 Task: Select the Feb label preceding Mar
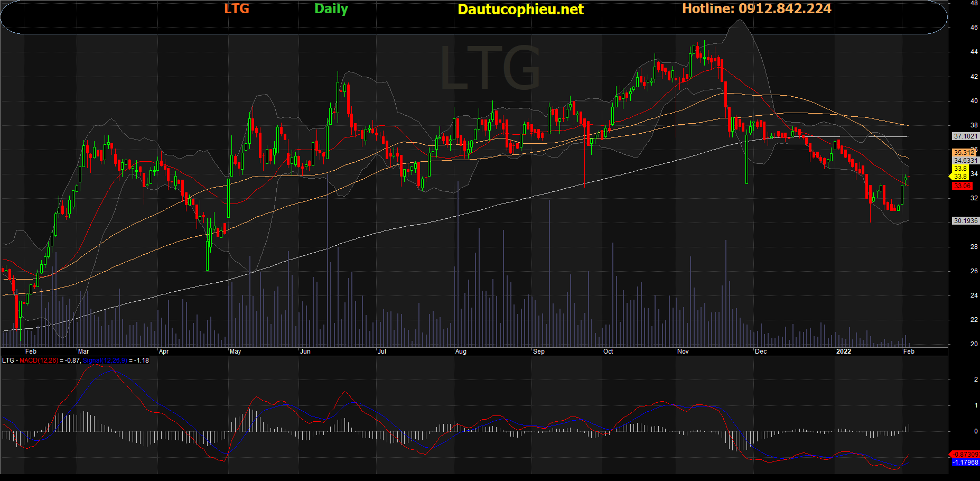(x=31, y=351)
